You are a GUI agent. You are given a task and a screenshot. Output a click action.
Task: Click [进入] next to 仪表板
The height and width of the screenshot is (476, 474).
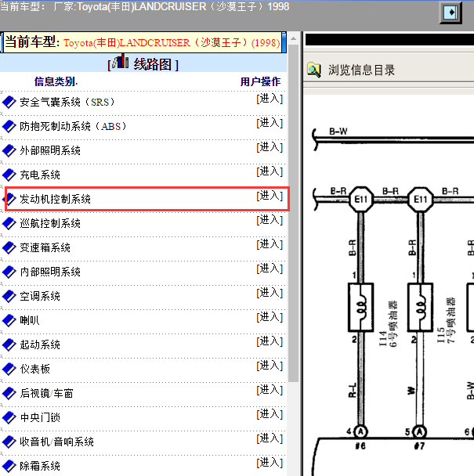tap(270, 366)
